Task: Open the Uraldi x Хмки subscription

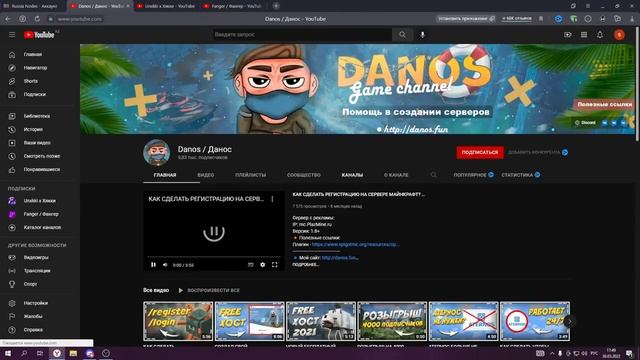Action: [40, 201]
